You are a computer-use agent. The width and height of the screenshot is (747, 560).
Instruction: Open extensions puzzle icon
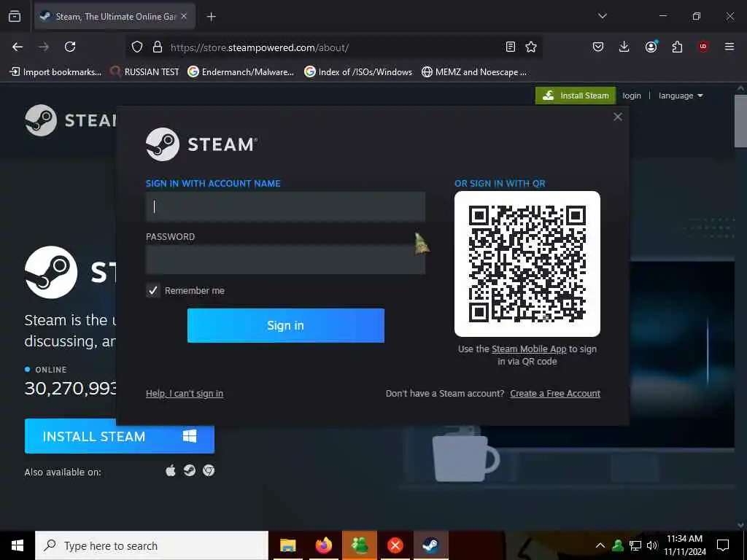point(677,47)
